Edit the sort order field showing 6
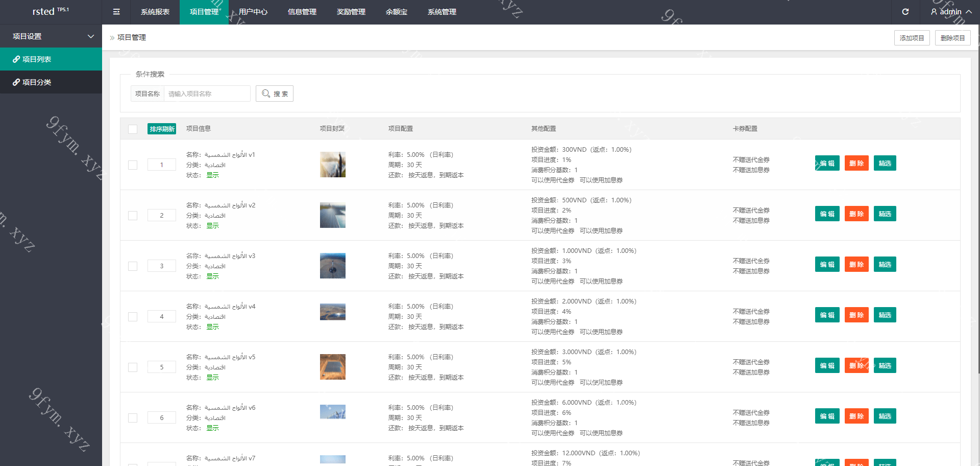Screen dimensions: 980x466 click(x=162, y=417)
